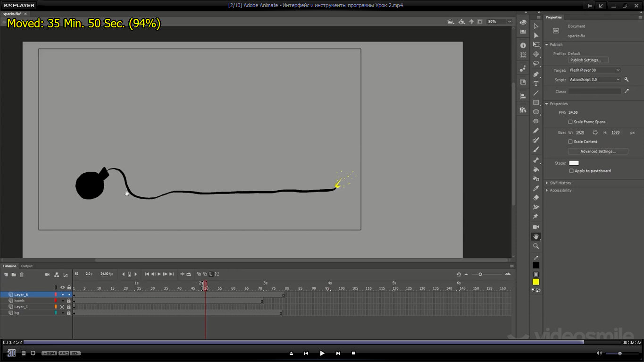The image size is (644, 362).
Task: Select the Rectangle tool
Action: (x=536, y=102)
